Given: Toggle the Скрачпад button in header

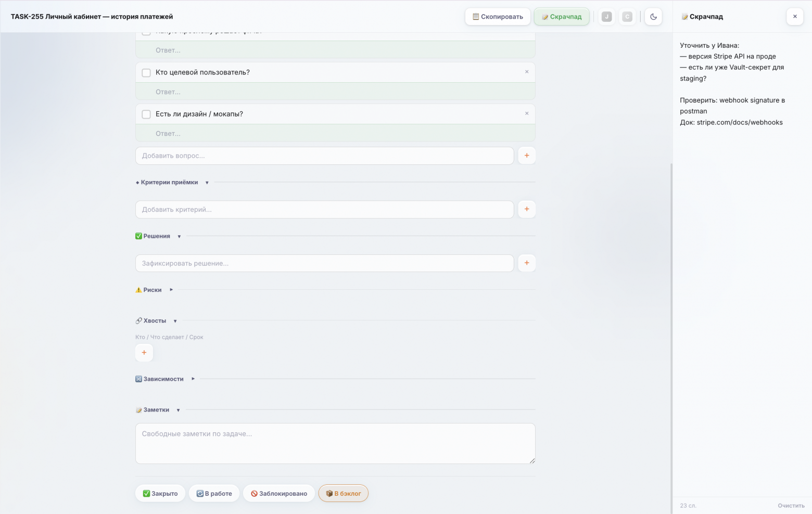Looking at the screenshot, I should click(x=562, y=17).
